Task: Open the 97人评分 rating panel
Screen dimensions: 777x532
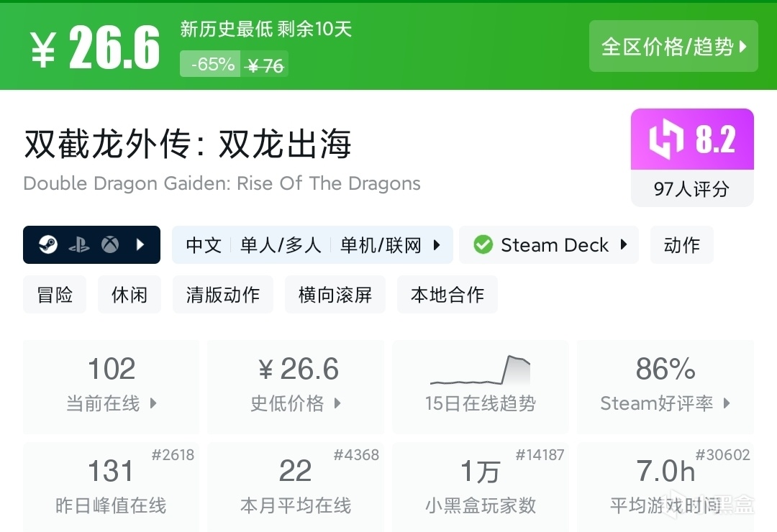Action: click(691, 189)
